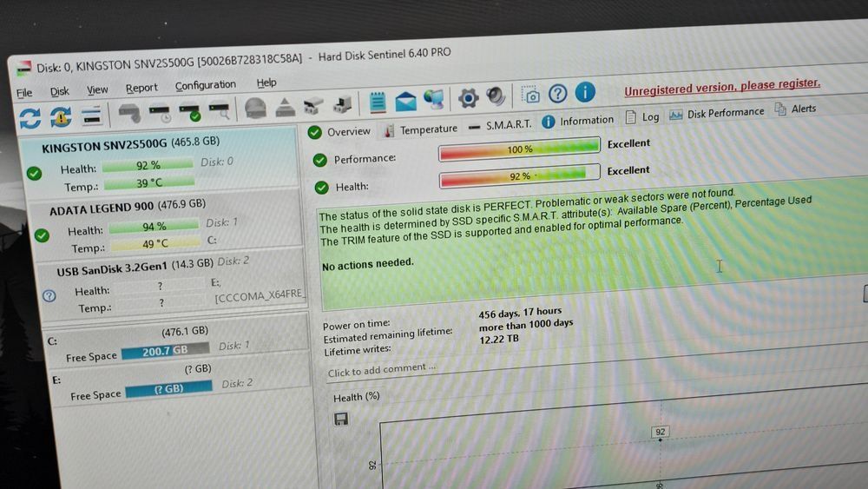Screen dimensions: 868x489
Task: Open the File menu
Action: pos(24,93)
